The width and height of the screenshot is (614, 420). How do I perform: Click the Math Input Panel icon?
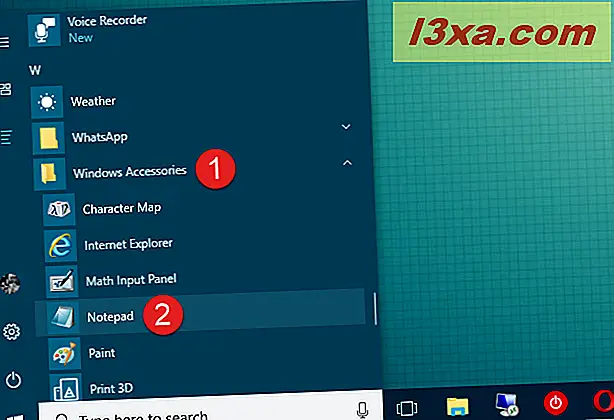[61, 281]
